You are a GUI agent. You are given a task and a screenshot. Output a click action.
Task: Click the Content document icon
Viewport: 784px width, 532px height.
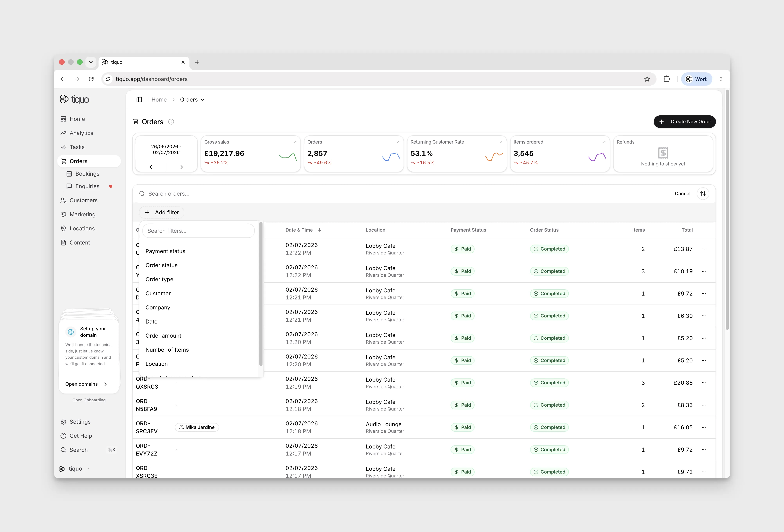coord(63,243)
